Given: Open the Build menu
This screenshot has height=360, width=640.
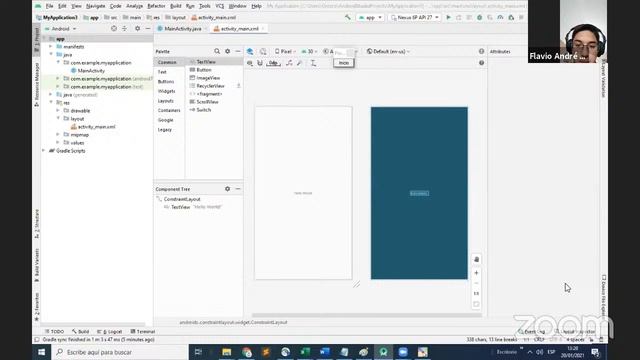Looking at the screenshot, I should [x=176, y=6].
